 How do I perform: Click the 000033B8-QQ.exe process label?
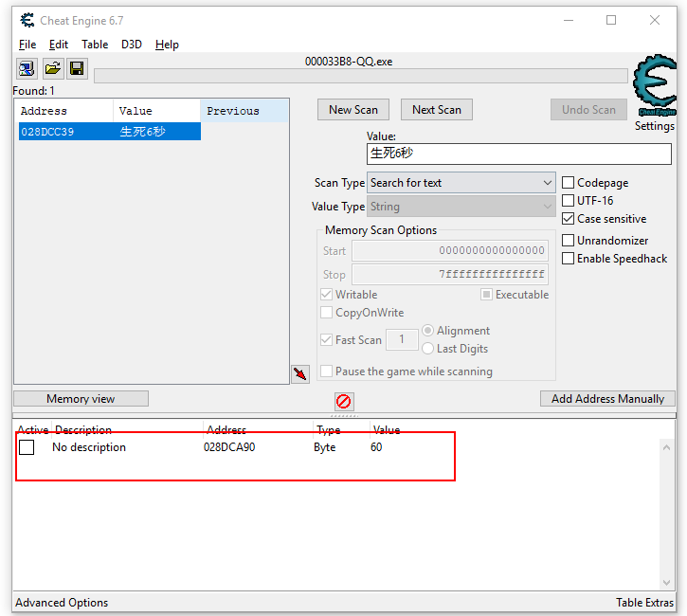(x=349, y=62)
